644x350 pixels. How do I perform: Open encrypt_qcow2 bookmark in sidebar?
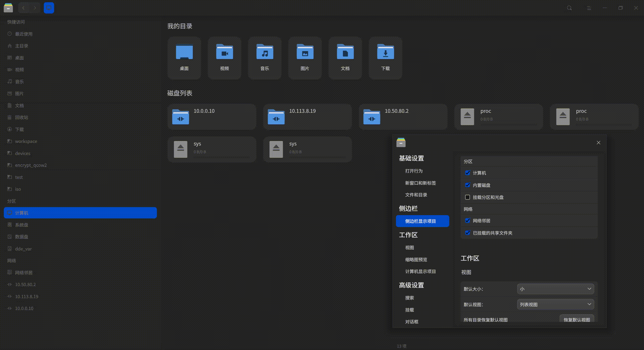[x=80, y=165]
